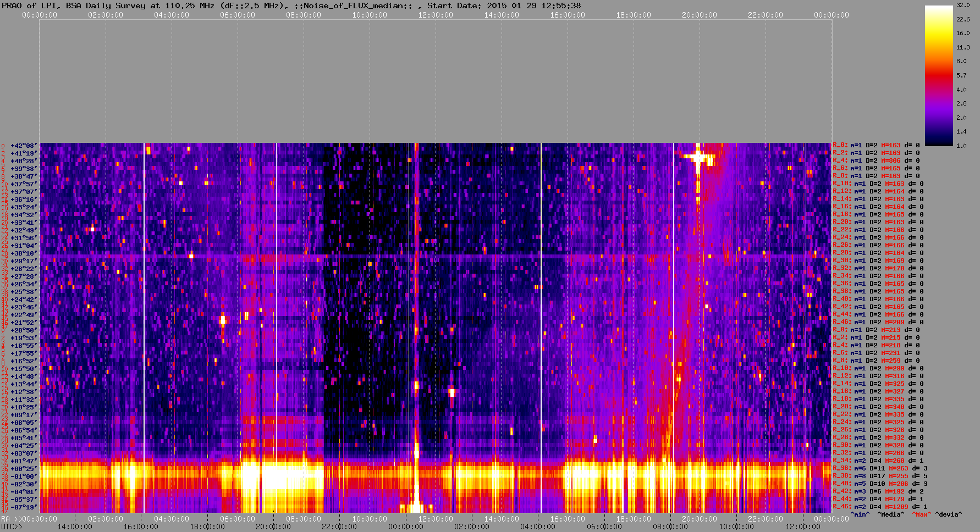
Task: Click the R_34 row with M=260
Action: click(x=878, y=461)
